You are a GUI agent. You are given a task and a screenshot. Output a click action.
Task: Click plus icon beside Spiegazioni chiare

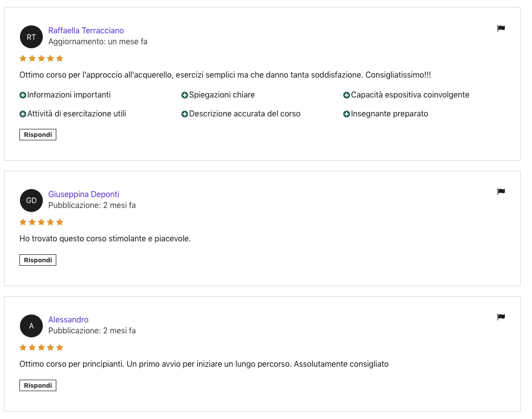(185, 95)
